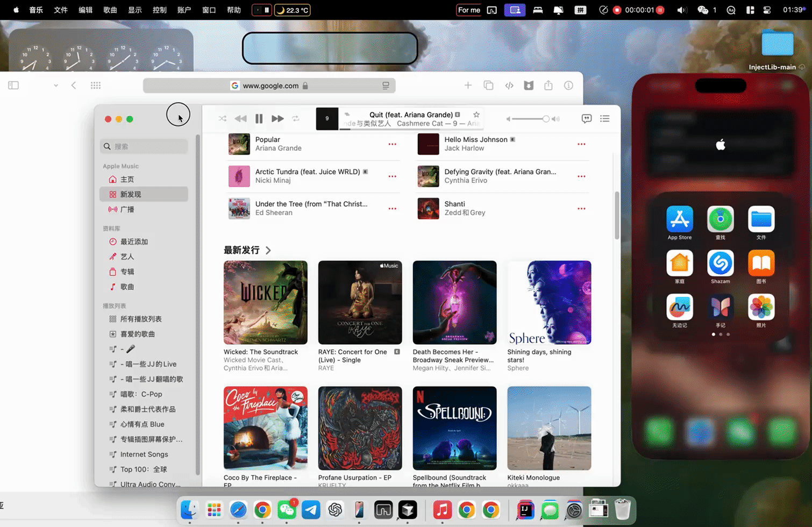The image size is (812, 527).
Task: Open Coco By The Fireplace album cover
Action: [x=266, y=428]
